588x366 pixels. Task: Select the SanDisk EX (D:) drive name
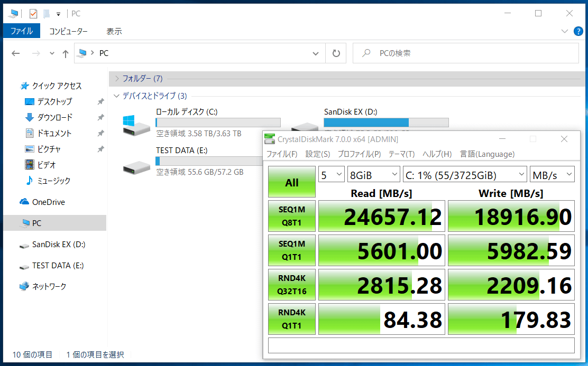pos(351,111)
